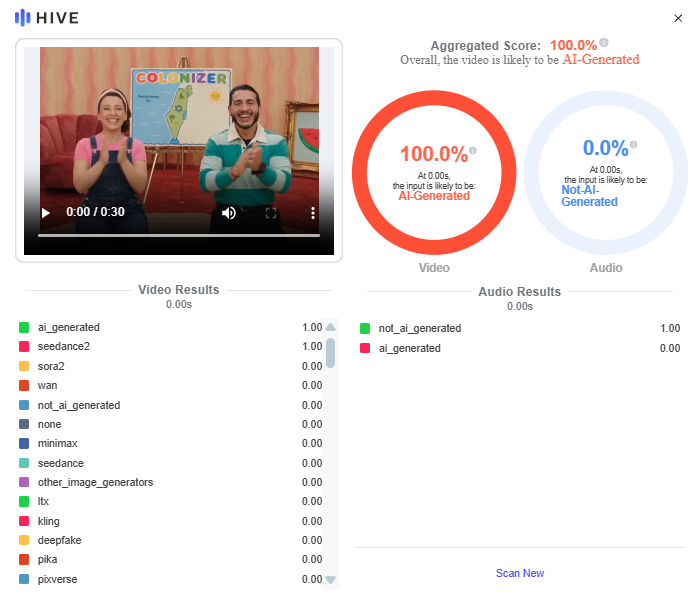Screen dimensions: 698x603
Task: Select the 'kling' row label
Action: [49, 521]
